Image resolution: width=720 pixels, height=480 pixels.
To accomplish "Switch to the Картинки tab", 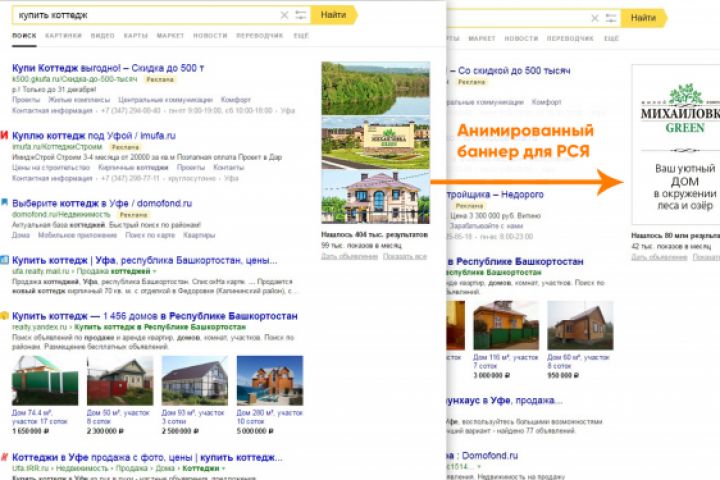I will (x=63, y=35).
